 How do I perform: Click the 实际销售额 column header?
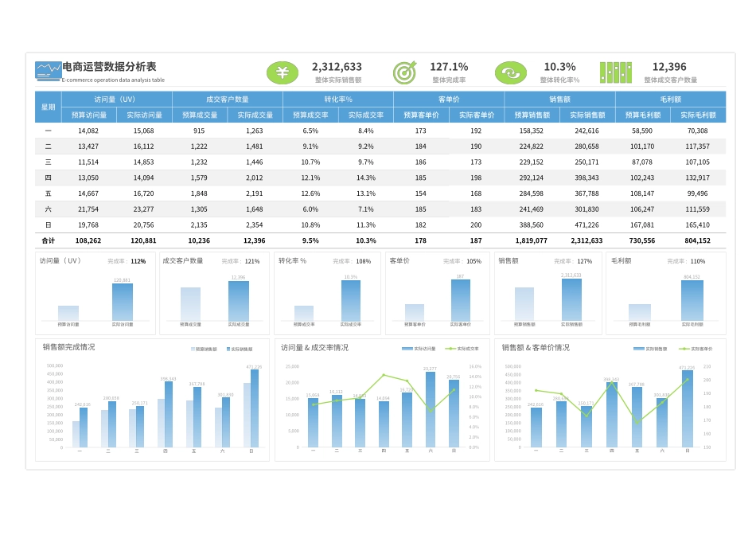pyautogui.click(x=587, y=115)
